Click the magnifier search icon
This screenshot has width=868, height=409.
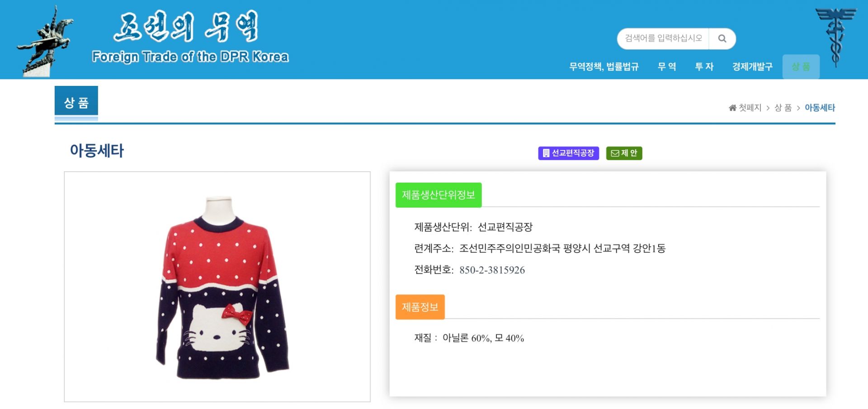[x=722, y=39]
